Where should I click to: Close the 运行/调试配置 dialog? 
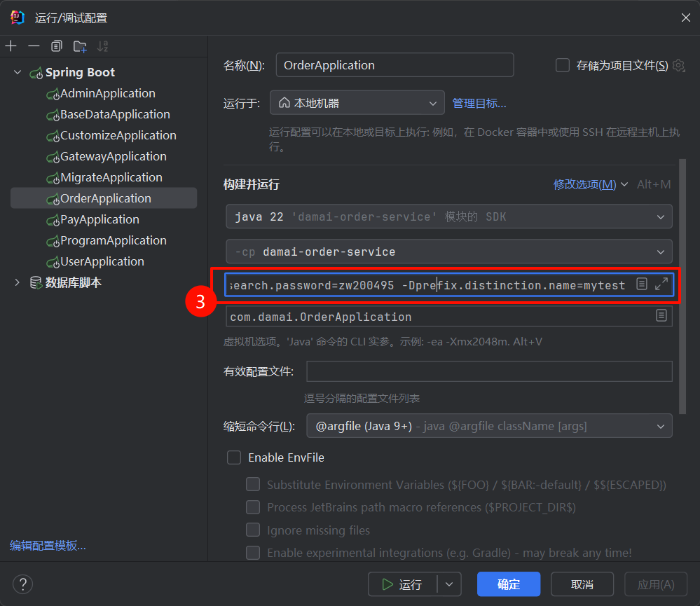(686, 18)
